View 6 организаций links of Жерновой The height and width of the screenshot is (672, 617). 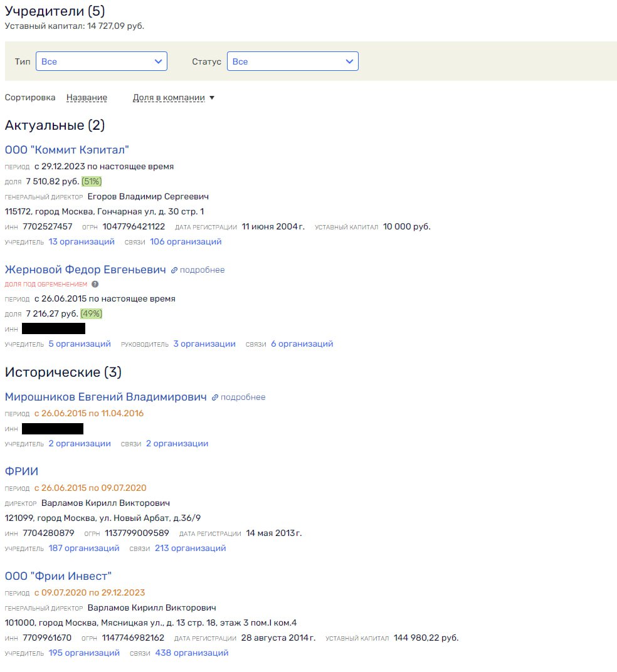(302, 344)
